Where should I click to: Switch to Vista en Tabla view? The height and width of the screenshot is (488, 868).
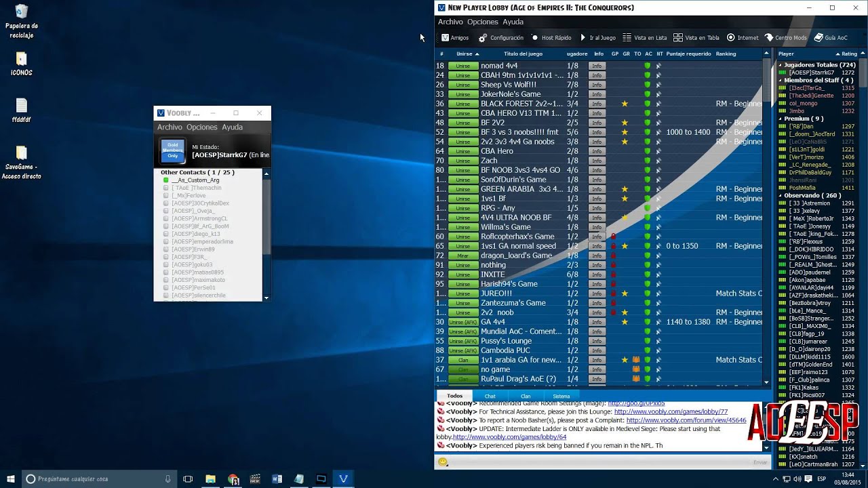pyautogui.click(x=696, y=38)
